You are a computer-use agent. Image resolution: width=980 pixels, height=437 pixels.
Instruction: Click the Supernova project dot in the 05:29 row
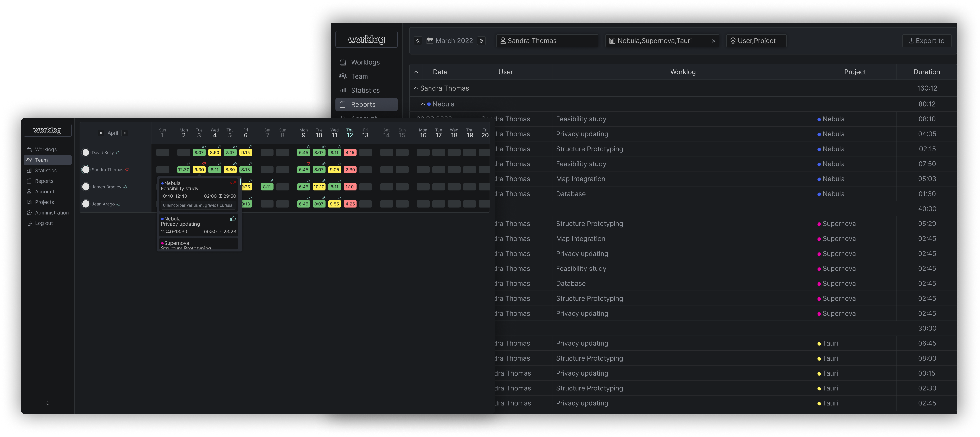pyautogui.click(x=819, y=224)
